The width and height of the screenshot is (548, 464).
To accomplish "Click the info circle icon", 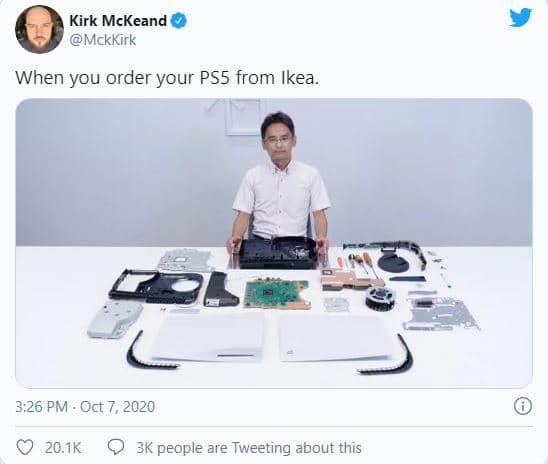I will [523, 406].
